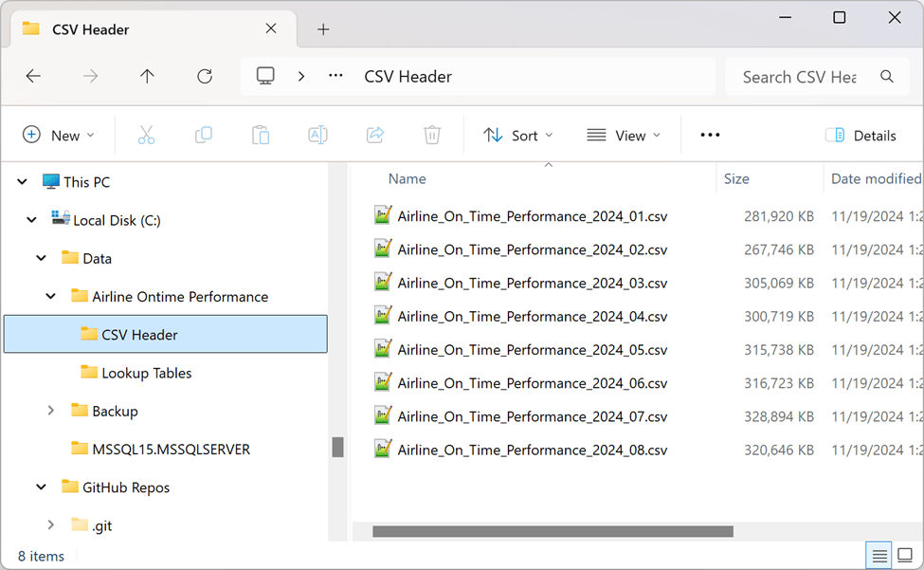Collapse the GitHub Repos node
This screenshot has width=924, height=570.
pos(42,487)
